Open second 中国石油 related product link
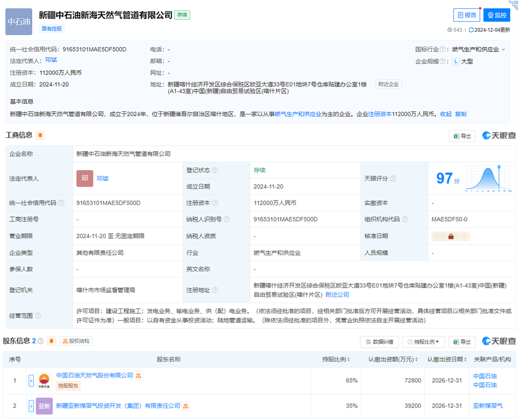519x420 pixels. [x=485, y=385]
